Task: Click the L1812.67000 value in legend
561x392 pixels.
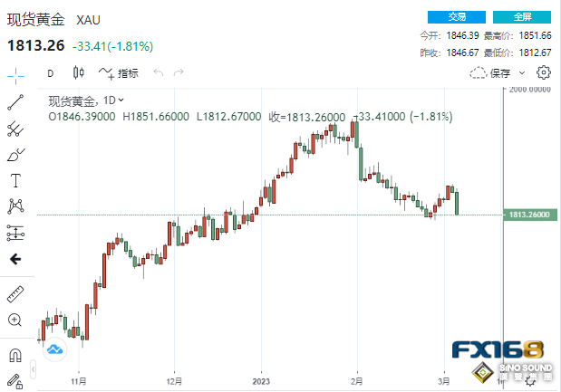Action: 229,117
